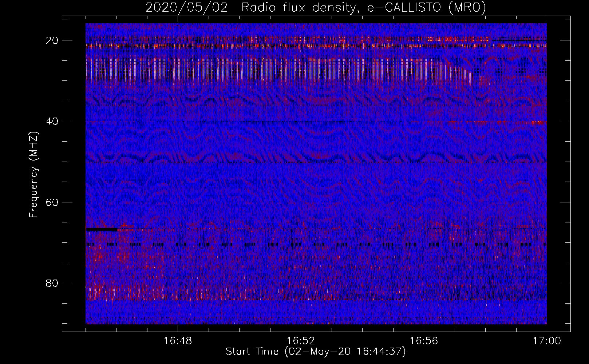
Task: Click the '16:48' time tick label
Action: 178,341
